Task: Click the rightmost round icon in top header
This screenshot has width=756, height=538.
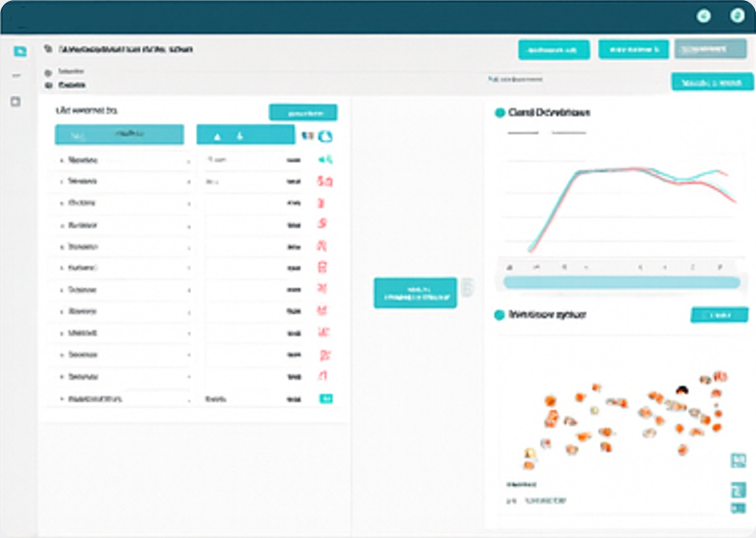Action: tap(736, 15)
